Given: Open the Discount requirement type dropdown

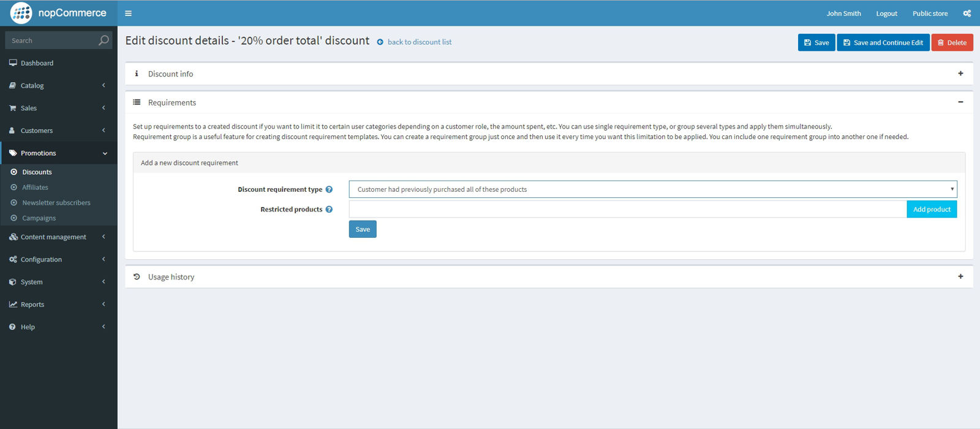Looking at the screenshot, I should (653, 189).
